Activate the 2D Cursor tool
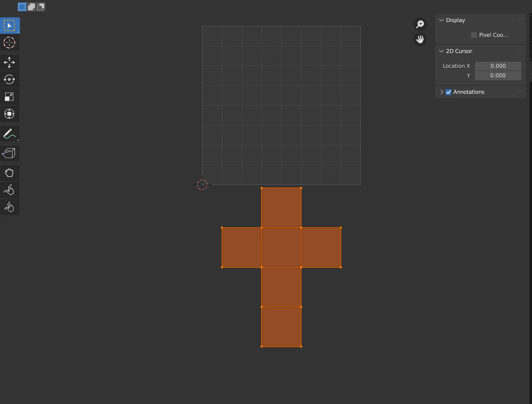 (10, 43)
